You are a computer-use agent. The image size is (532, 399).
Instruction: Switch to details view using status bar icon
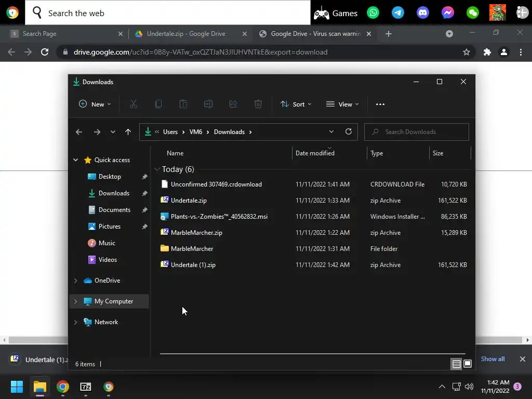456,364
